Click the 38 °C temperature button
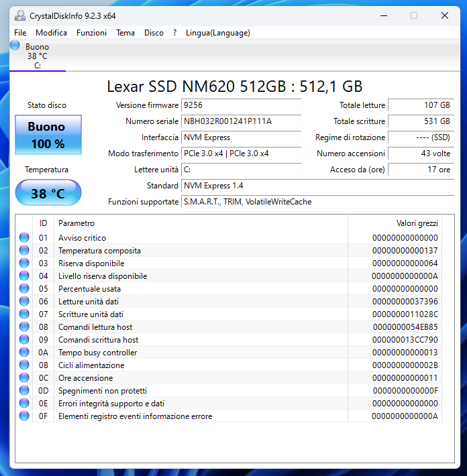The height and width of the screenshot is (476, 467). [48, 193]
